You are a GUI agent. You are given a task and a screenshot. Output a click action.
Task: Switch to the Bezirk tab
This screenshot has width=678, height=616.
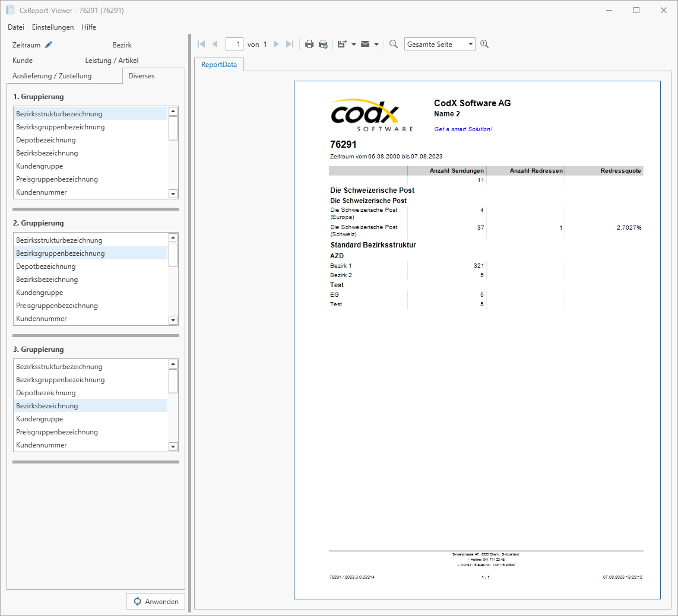click(x=122, y=45)
